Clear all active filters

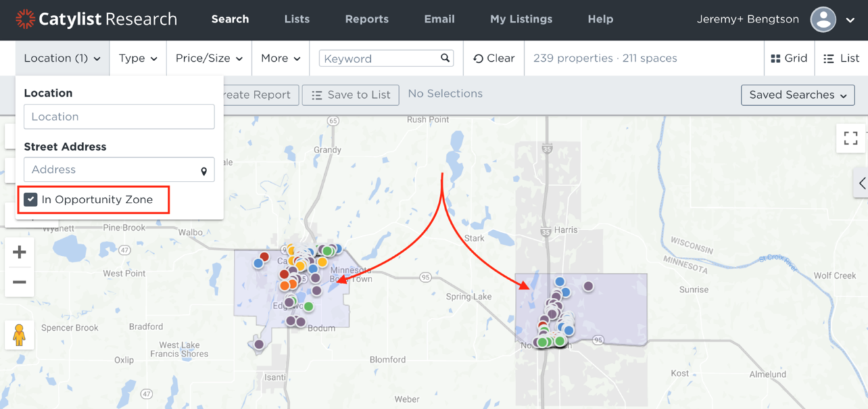[x=493, y=58]
